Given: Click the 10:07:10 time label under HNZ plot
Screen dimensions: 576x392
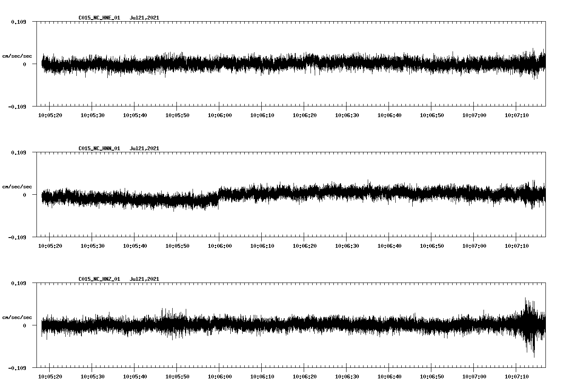Looking at the screenshot, I should [517, 377].
